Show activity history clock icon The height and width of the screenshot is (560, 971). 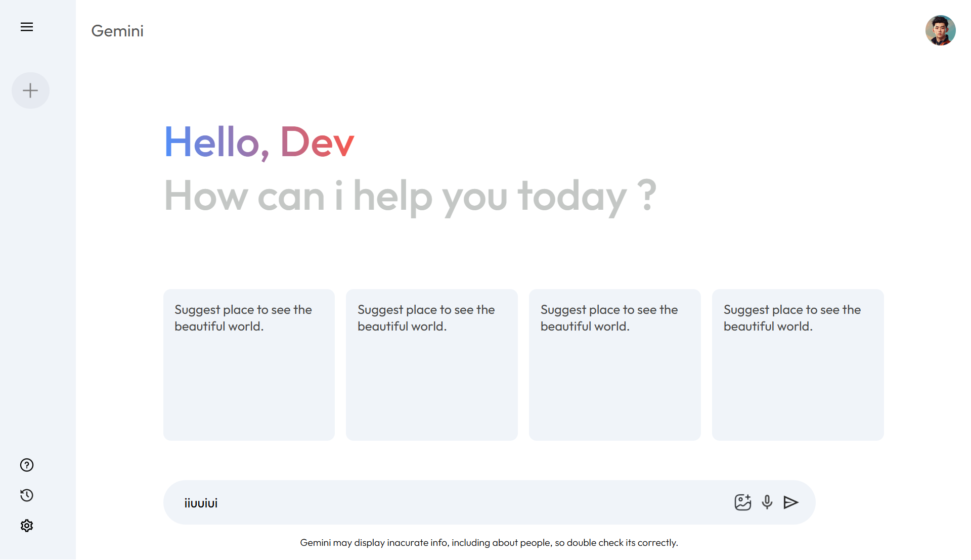(27, 495)
